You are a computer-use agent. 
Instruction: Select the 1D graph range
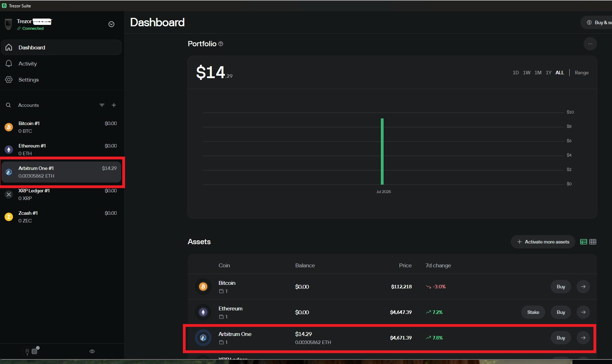(516, 73)
